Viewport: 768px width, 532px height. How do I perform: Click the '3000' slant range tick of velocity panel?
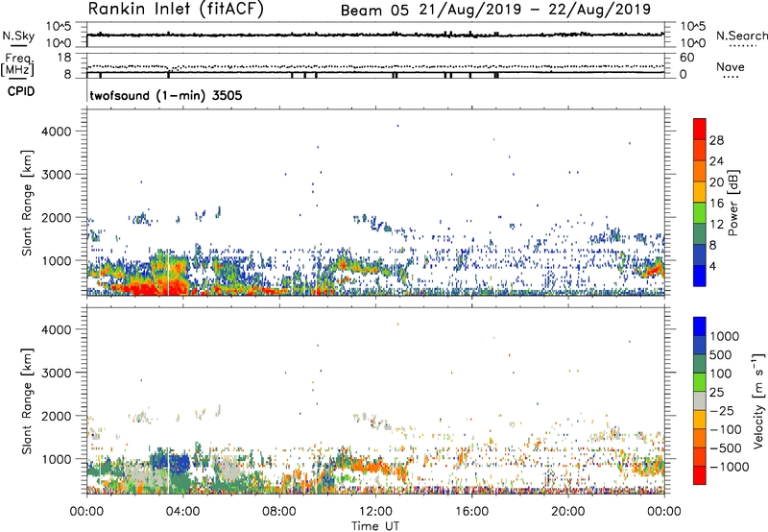(x=57, y=373)
